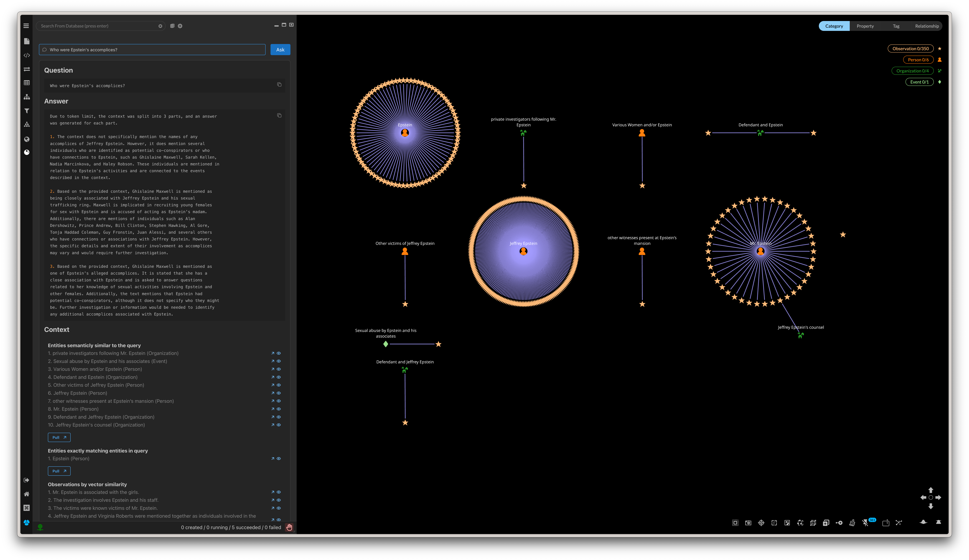Click the Ask button
The height and width of the screenshot is (560, 969).
(280, 50)
